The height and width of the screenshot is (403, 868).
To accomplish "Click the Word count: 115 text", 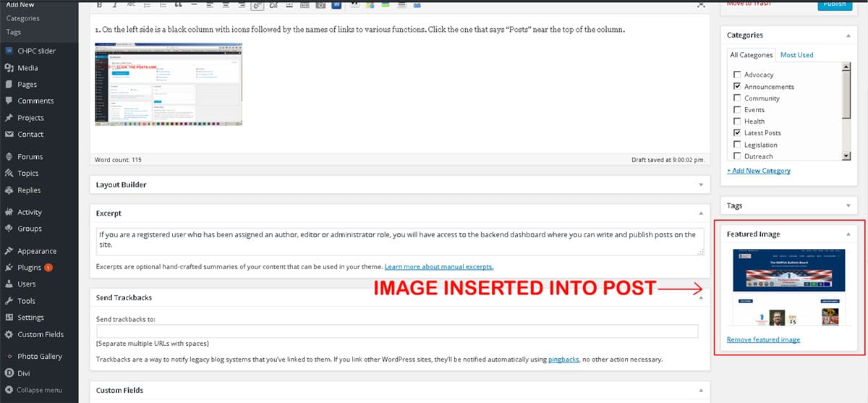I will 118,160.
